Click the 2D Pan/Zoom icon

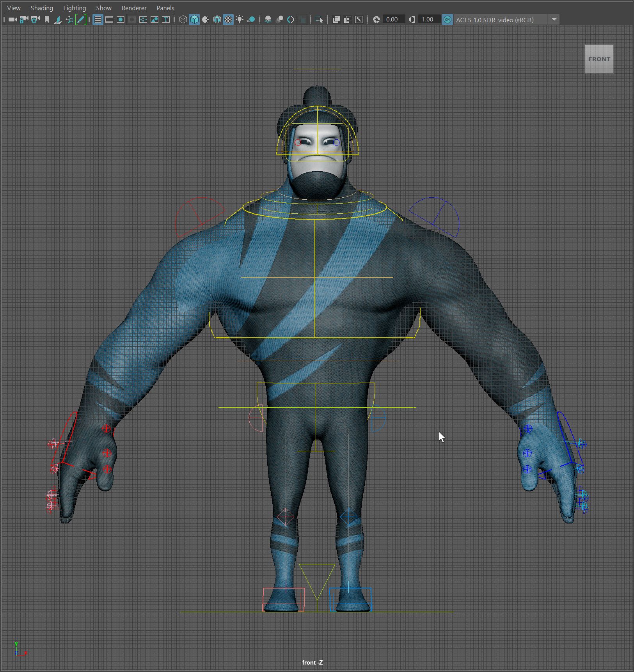coord(69,20)
